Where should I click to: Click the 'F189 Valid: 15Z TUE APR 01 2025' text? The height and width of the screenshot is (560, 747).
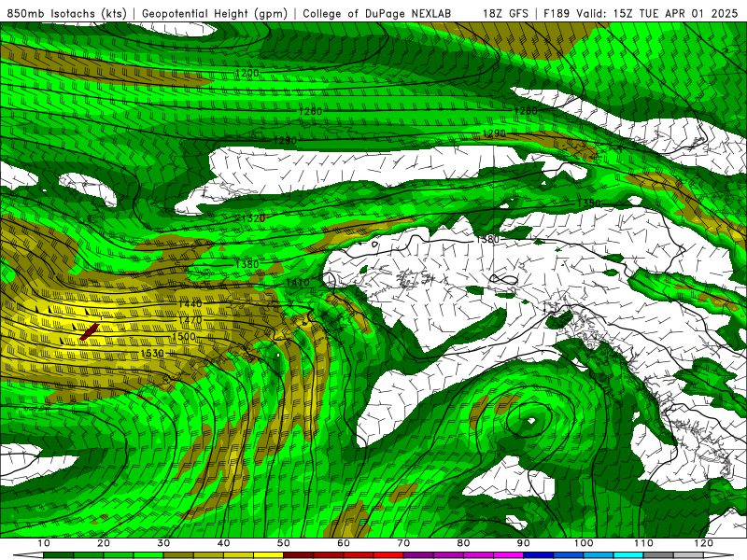(x=641, y=13)
